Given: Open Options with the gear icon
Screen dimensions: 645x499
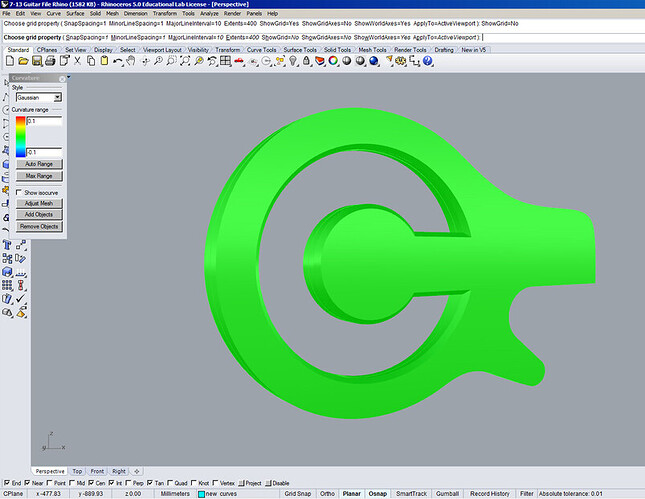Looking at the screenshot, I should (x=400, y=61).
